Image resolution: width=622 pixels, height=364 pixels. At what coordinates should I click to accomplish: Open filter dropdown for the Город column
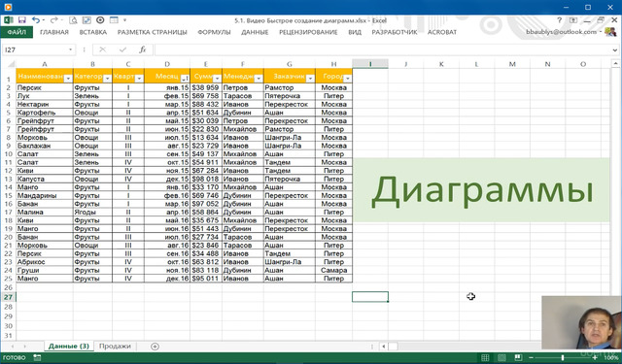tap(347, 79)
